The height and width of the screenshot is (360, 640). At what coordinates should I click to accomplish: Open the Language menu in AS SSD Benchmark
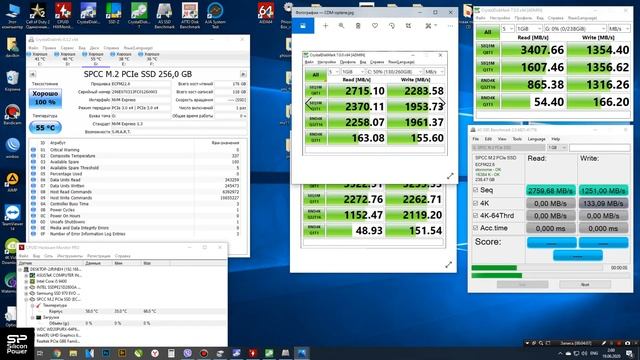(x=536, y=139)
